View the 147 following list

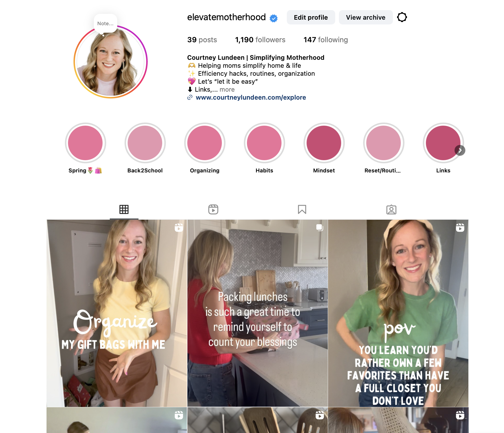pyautogui.click(x=326, y=40)
